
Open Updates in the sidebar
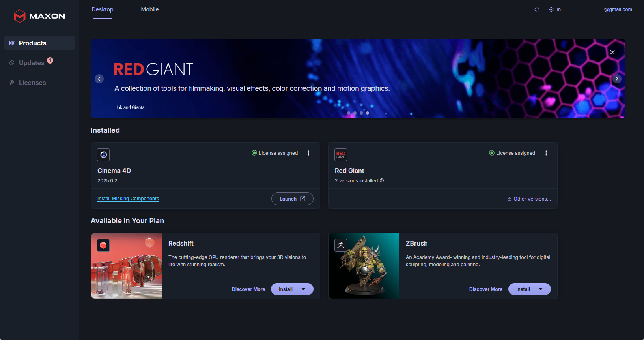[x=32, y=63]
